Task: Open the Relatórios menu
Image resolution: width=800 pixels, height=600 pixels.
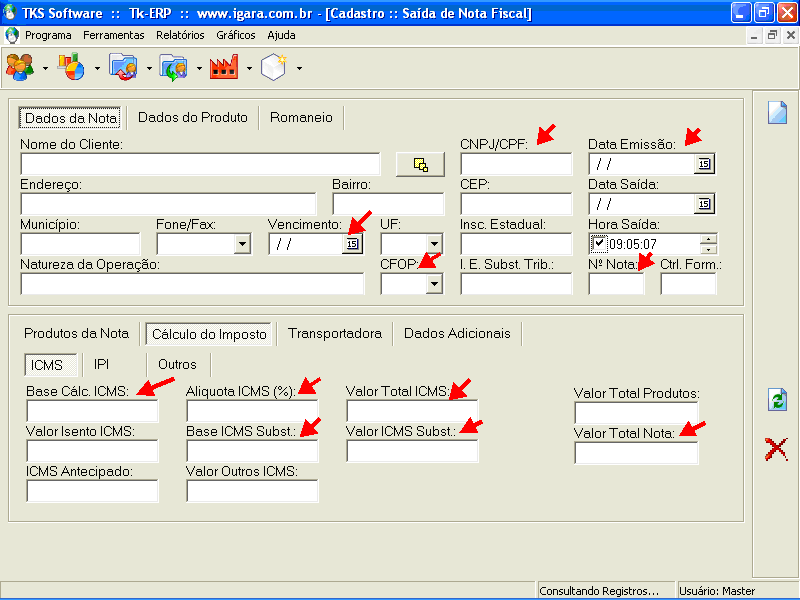Action: (180, 35)
